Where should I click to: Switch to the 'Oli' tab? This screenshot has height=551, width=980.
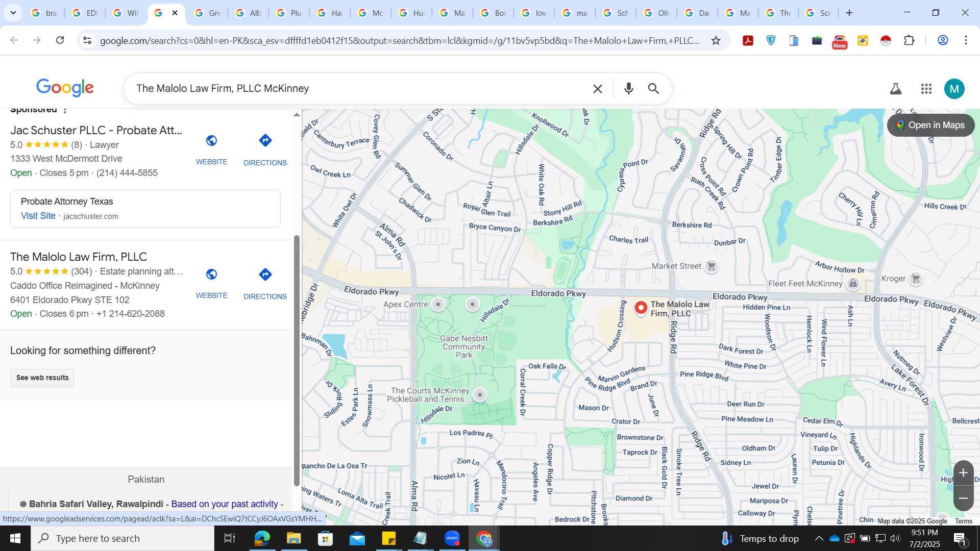(656, 13)
